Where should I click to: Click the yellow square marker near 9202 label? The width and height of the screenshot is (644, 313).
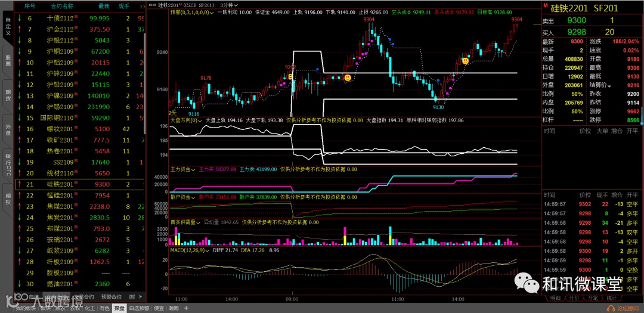click(290, 76)
